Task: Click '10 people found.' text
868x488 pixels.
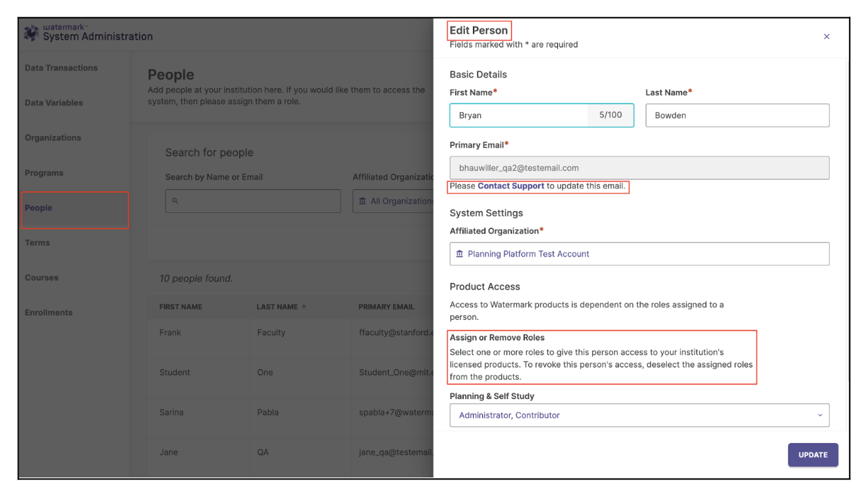Action: (x=196, y=278)
